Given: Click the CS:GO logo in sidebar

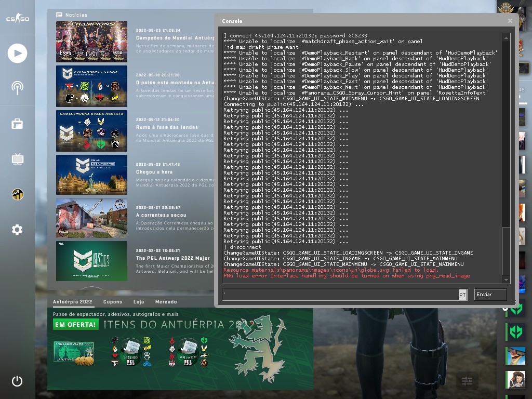Looking at the screenshot, I should [18, 18].
